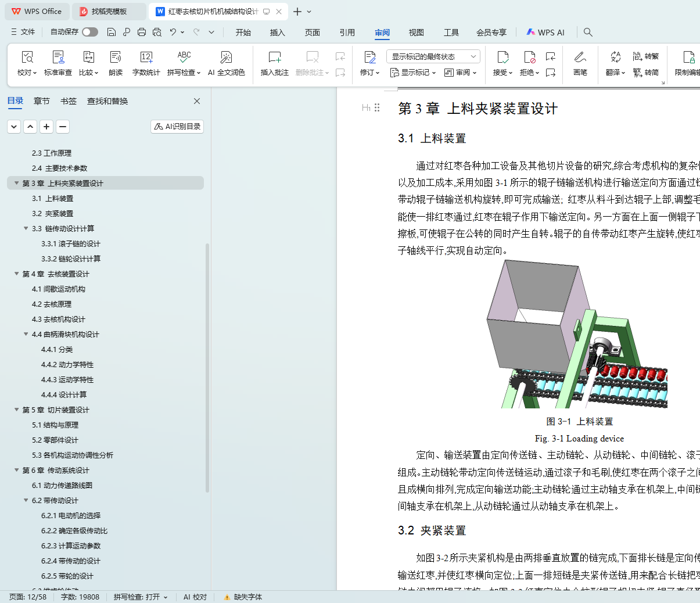Open the compare (比较) documents tool
This screenshot has height=603, width=700.
(88, 58)
